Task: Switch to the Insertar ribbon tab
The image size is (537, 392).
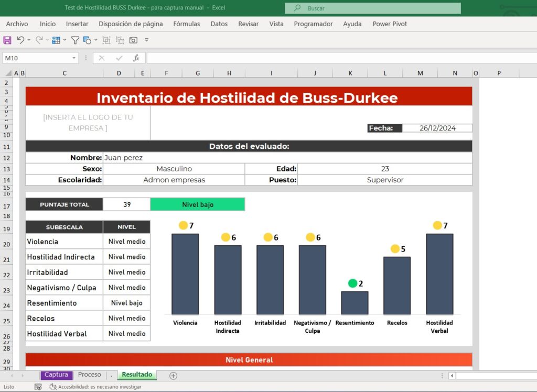Action: point(77,24)
